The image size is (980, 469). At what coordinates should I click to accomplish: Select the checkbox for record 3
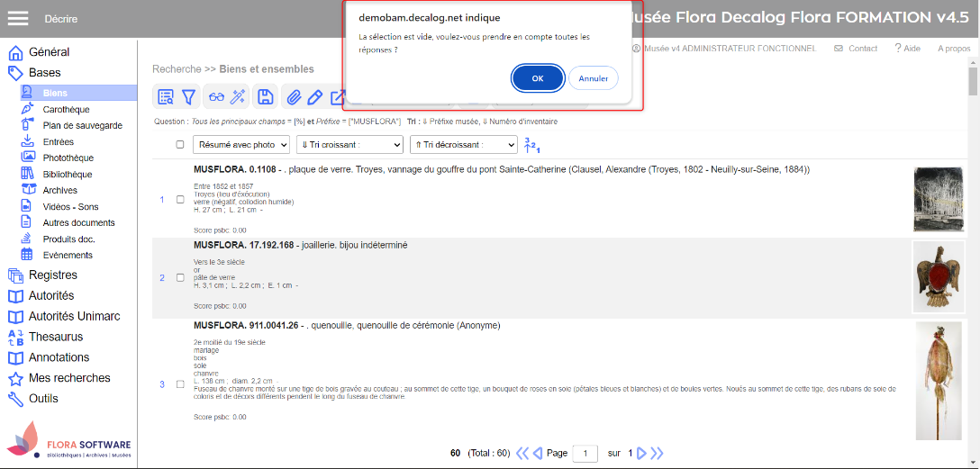(180, 384)
